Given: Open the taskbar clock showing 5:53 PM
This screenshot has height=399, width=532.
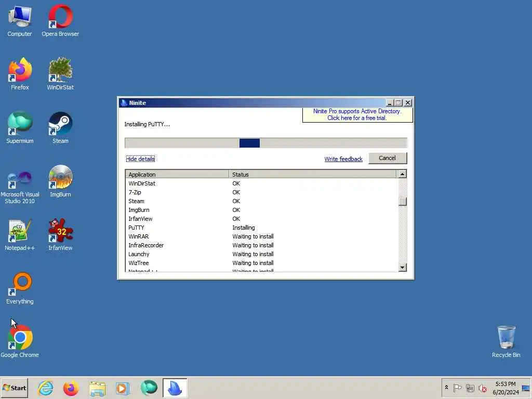Looking at the screenshot, I should (506, 388).
